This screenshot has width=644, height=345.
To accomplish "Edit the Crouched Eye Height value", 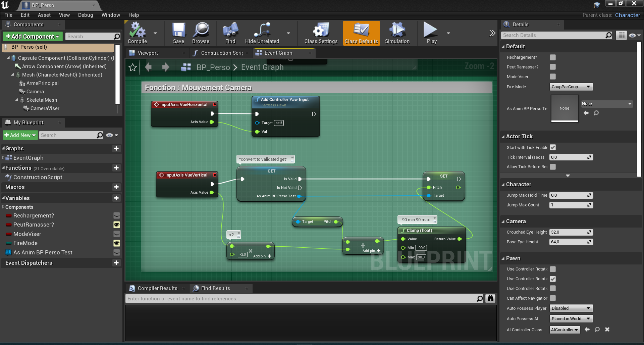I will [x=571, y=232].
